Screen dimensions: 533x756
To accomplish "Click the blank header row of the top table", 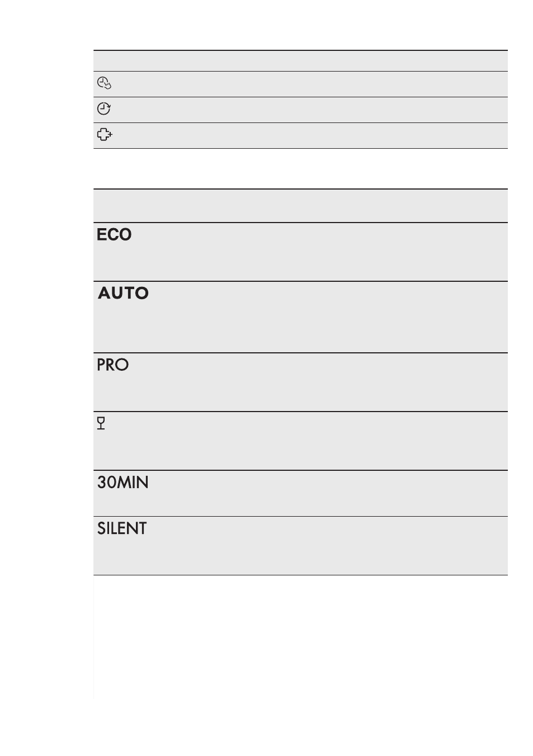I will point(300,61).
